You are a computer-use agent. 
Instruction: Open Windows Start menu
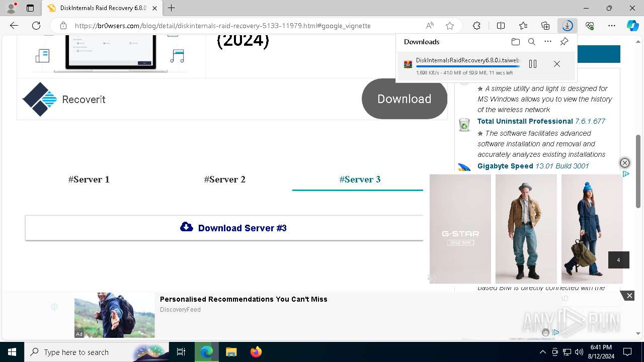click(x=12, y=352)
